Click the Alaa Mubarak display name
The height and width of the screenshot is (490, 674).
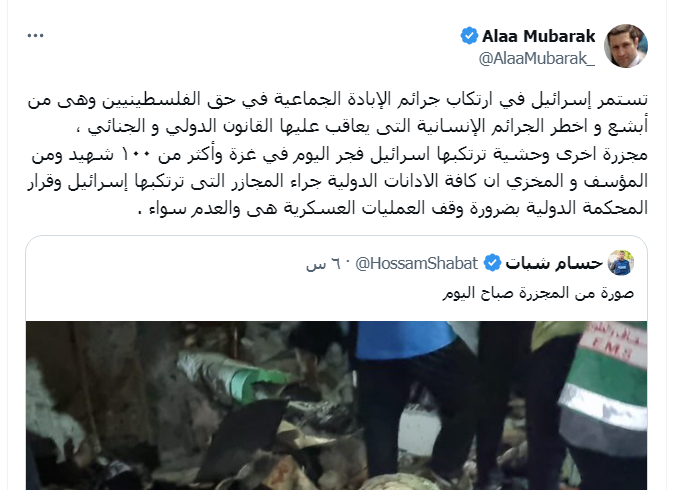tap(539, 36)
